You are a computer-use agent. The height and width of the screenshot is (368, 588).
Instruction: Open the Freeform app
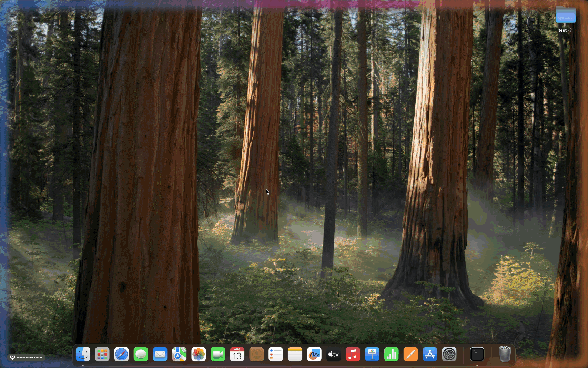[314, 354]
